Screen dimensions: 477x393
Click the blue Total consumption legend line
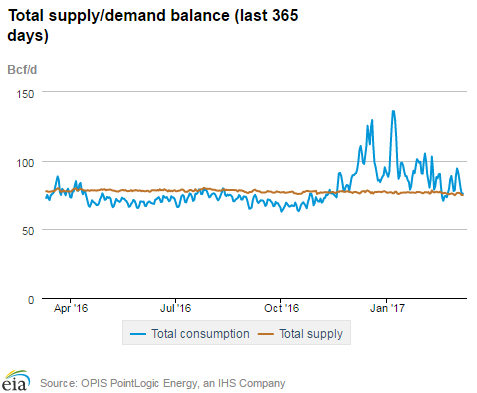(x=138, y=334)
